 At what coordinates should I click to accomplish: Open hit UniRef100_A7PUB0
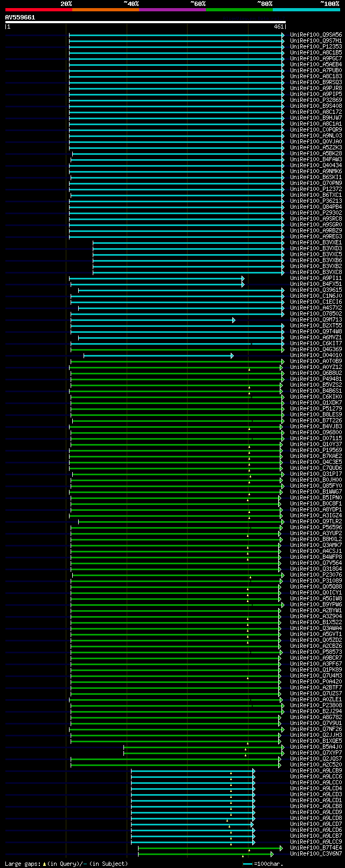click(x=316, y=70)
